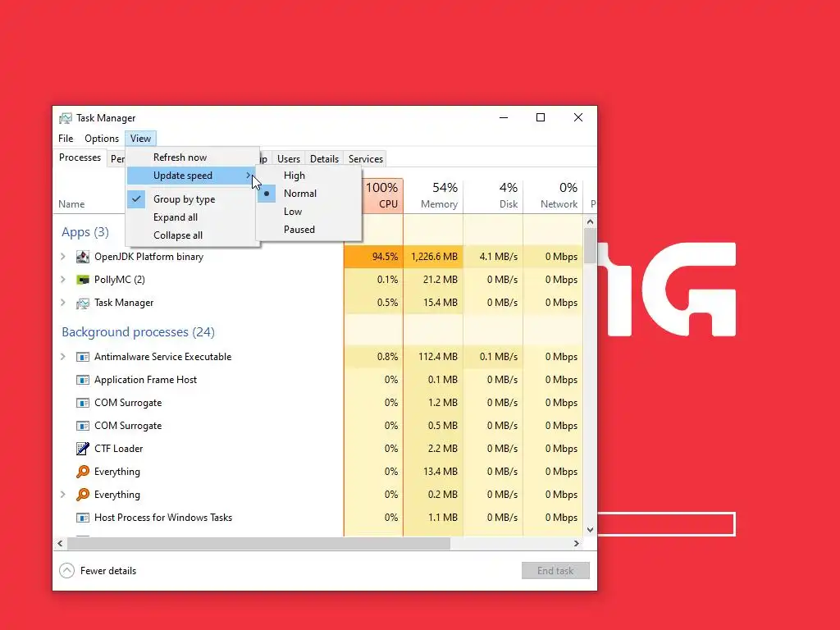Expand Antimalware Service Executable row

click(63, 357)
